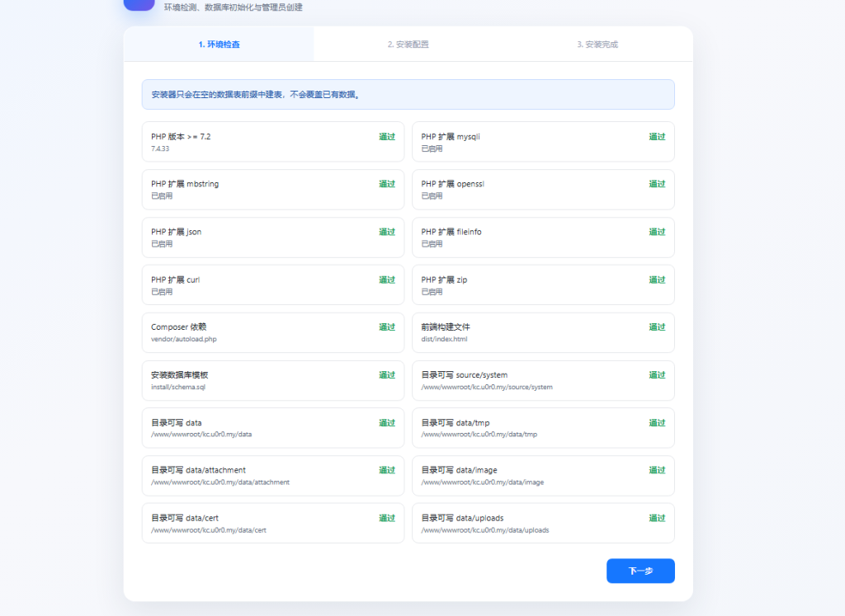Go to the "3. 安装完成" step tab
The height and width of the screenshot is (616, 845).
597,45
